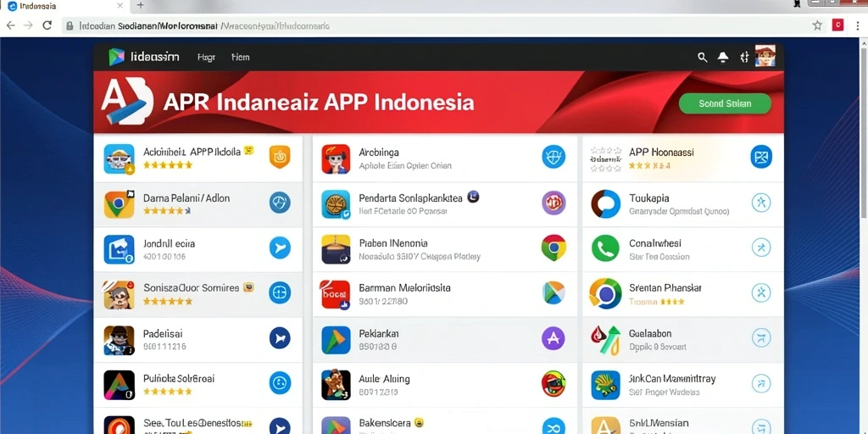The width and height of the screenshot is (868, 434).
Task: Open the Padelisai app entry
Action: click(x=198, y=339)
